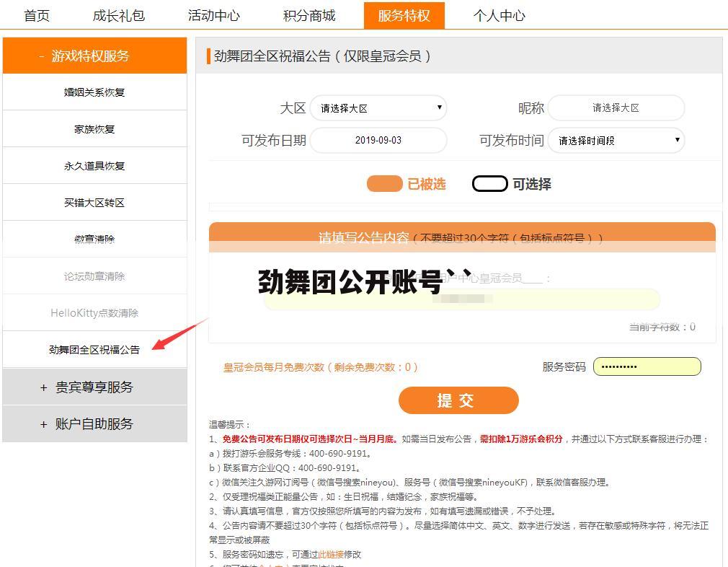Viewport: 728px width, 567px height.
Task: Click the 提交 submit button
Action: click(458, 400)
